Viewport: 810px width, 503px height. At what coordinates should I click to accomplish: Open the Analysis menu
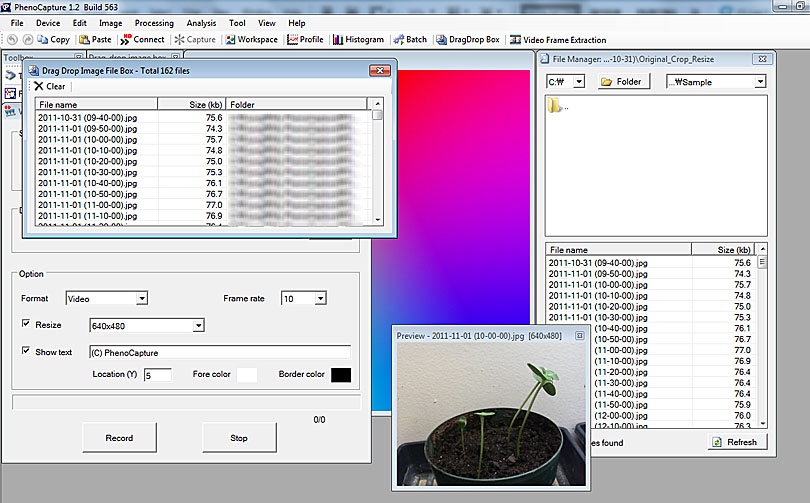tap(201, 22)
